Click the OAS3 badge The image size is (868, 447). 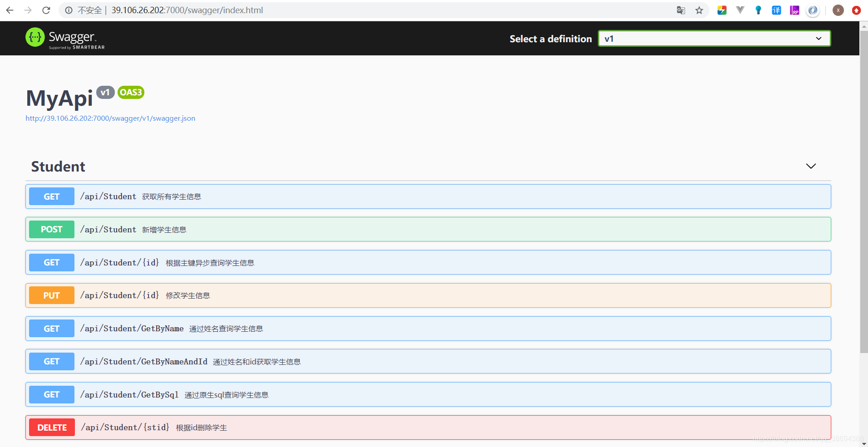131,92
